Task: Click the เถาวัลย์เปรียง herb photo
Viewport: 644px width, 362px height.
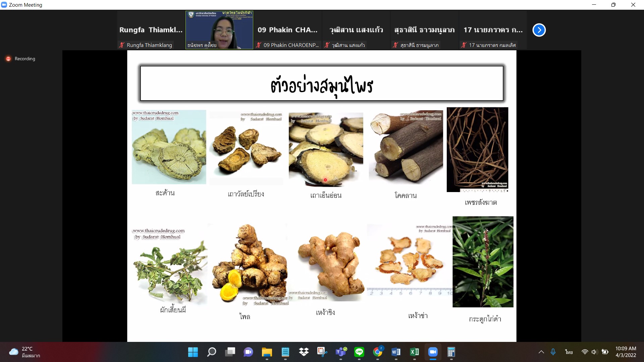Action: click(x=246, y=148)
